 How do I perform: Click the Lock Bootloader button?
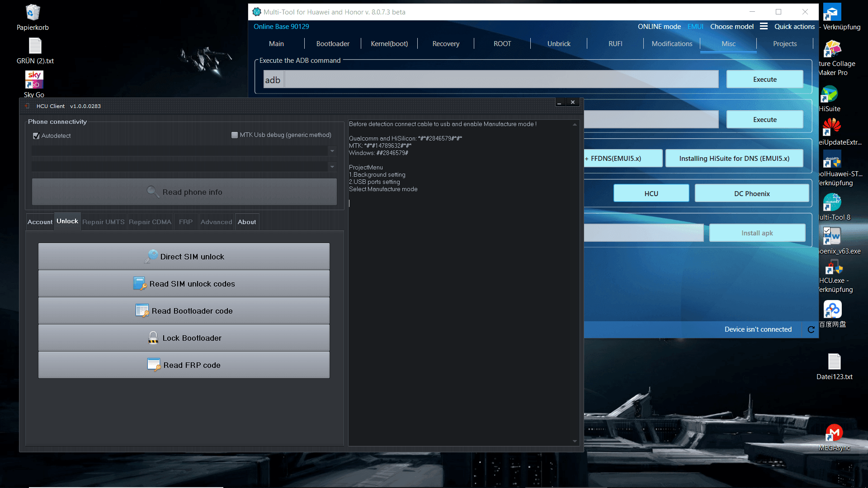[184, 338]
